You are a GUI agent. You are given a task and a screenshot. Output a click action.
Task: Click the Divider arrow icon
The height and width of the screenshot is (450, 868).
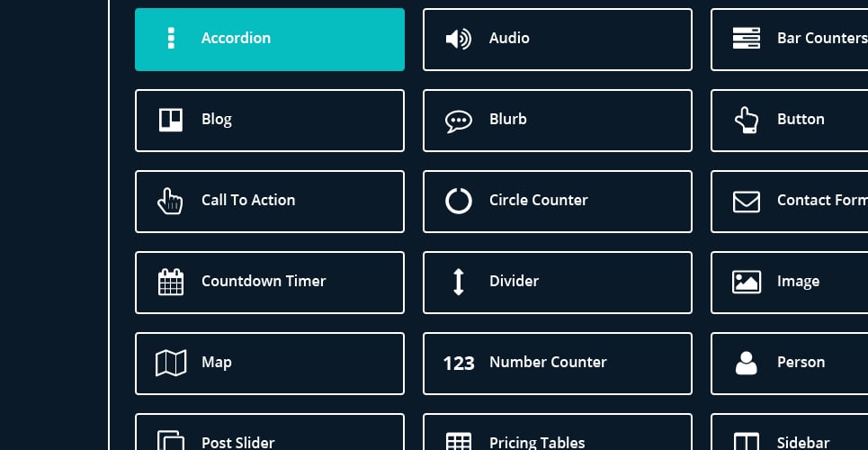(459, 282)
